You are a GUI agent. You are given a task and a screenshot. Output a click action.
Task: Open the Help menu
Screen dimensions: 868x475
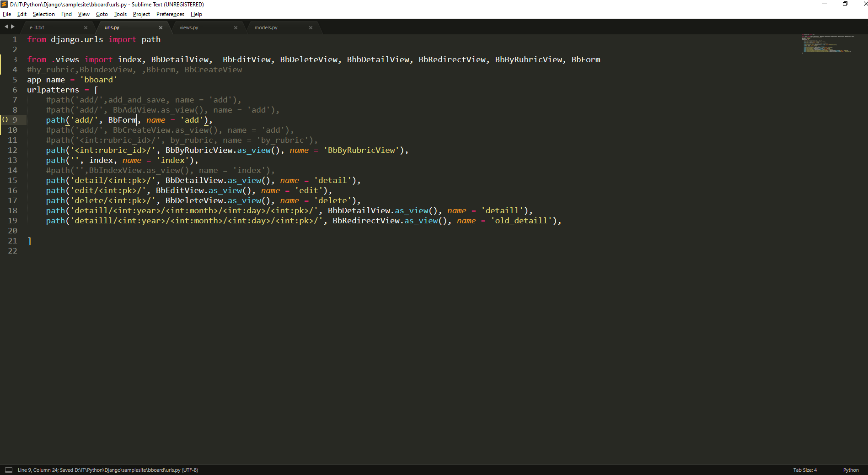[x=196, y=14]
